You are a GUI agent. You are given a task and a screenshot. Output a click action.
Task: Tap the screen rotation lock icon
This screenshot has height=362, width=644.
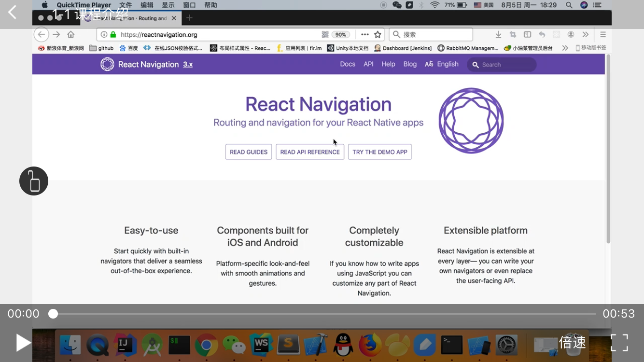click(x=34, y=181)
